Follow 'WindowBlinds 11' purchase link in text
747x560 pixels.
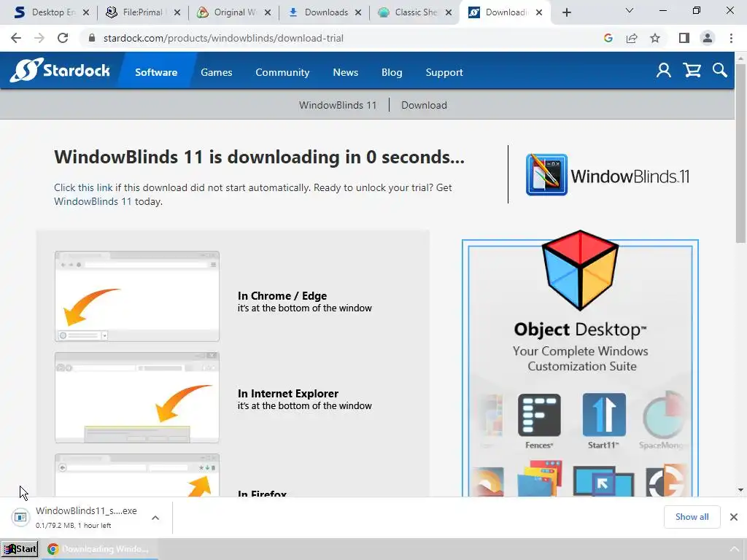point(93,201)
